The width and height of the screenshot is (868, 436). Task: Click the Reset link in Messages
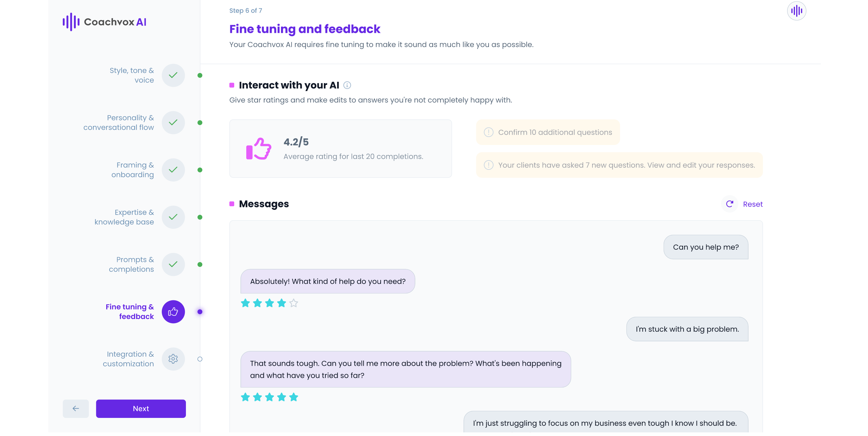coord(753,204)
